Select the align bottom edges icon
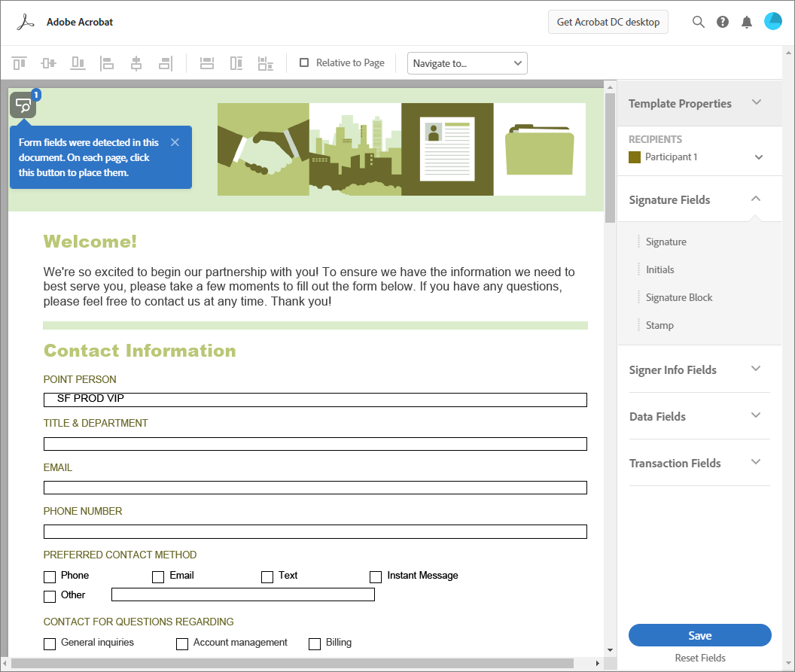The height and width of the screenshot is (672, 795). pos(78,63)
